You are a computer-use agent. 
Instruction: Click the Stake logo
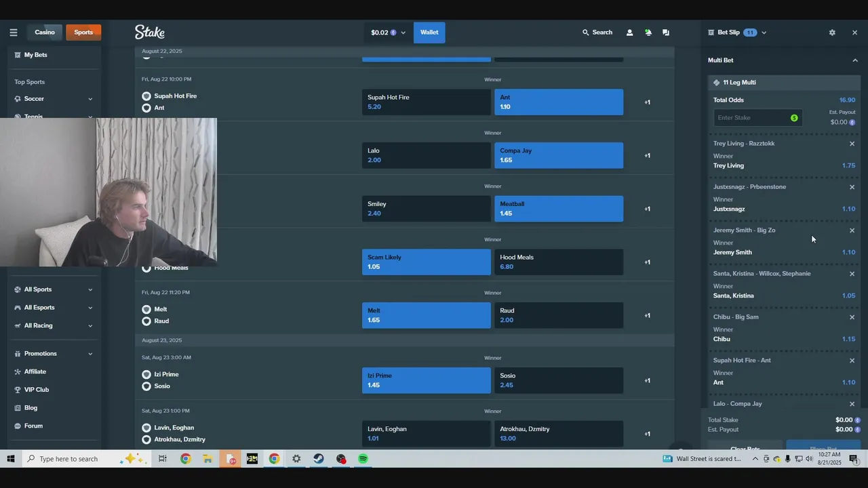point(150,32)
